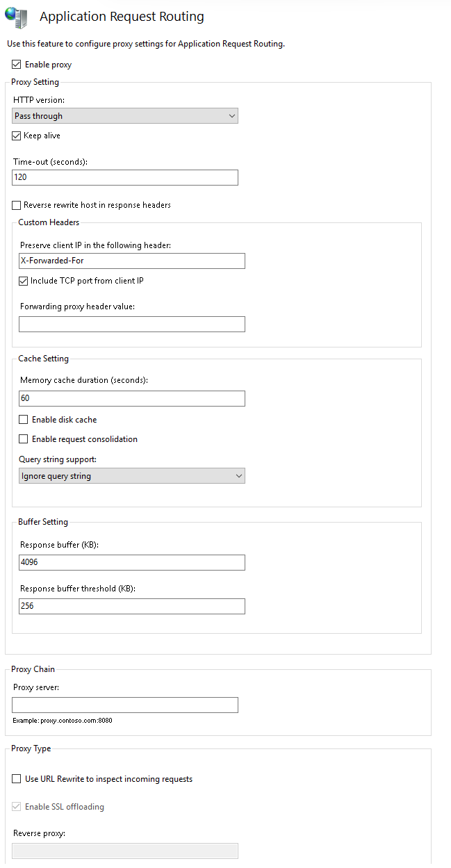Viewport: 451px width, 868px height.
Task: Click the Preserve client IP header field
Action: [132, 261]
